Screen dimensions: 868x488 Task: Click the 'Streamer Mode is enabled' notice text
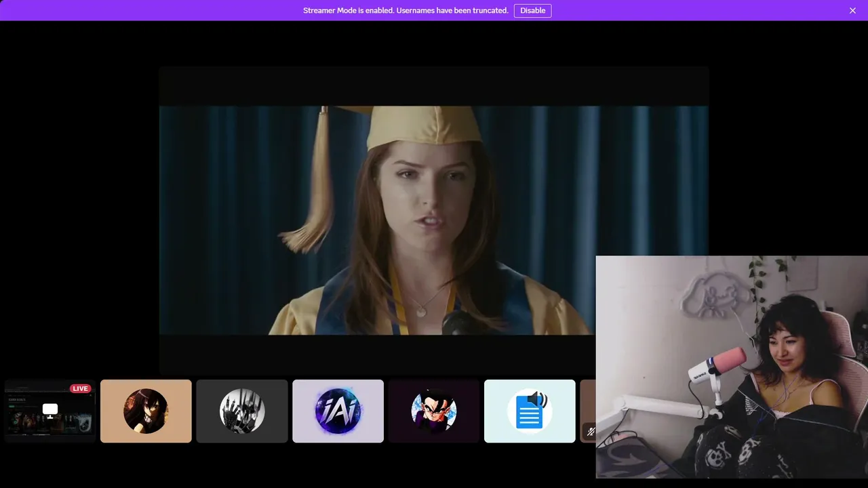[x=406, y=10]
